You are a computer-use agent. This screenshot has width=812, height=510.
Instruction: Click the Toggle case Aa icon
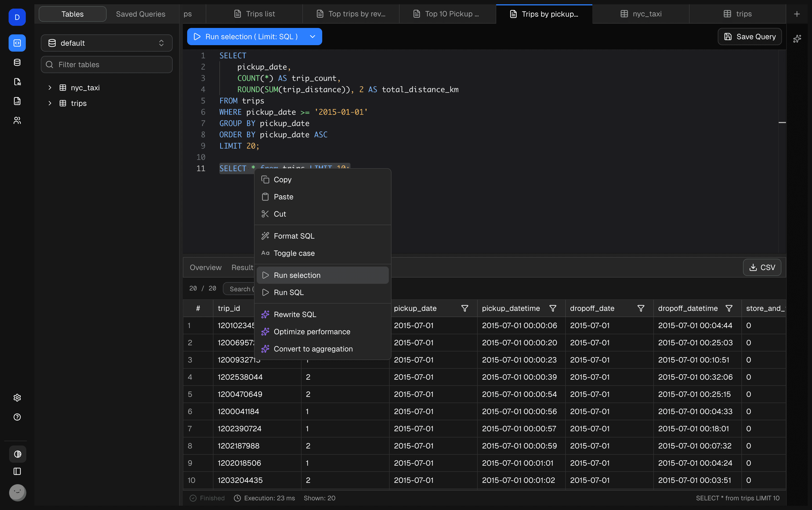265,253
